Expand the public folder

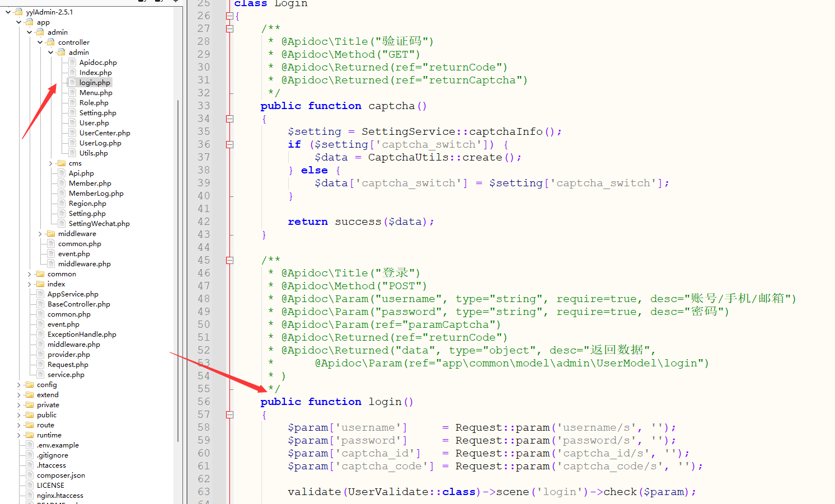18,414
